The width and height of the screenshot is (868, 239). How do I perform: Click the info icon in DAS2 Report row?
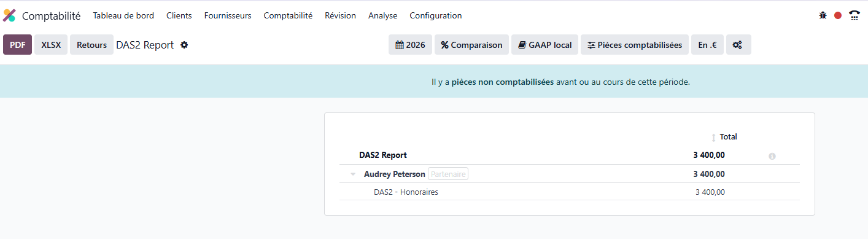pos(772,156)
